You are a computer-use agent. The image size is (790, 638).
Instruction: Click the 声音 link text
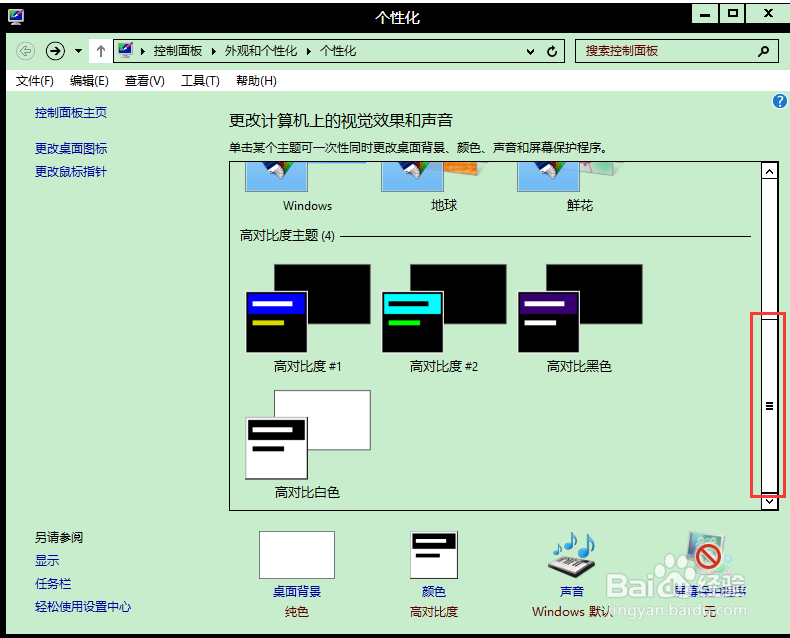click(571, 592)
